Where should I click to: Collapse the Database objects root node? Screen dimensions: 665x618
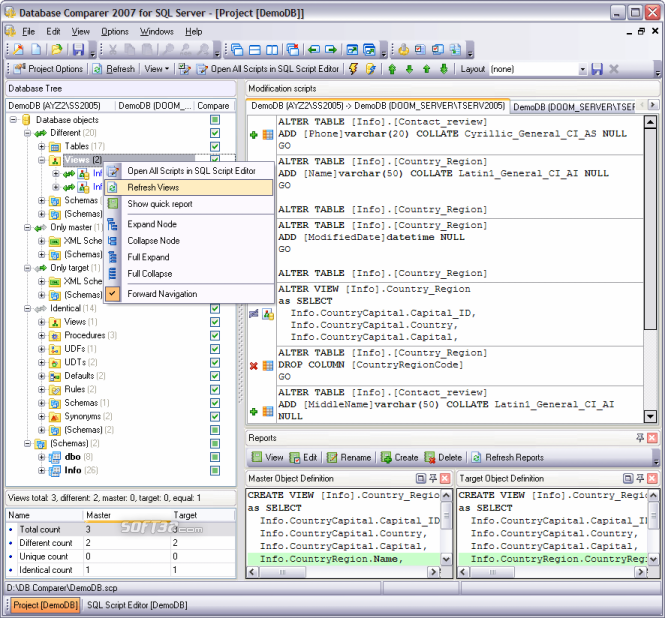[x=14, y=120]
